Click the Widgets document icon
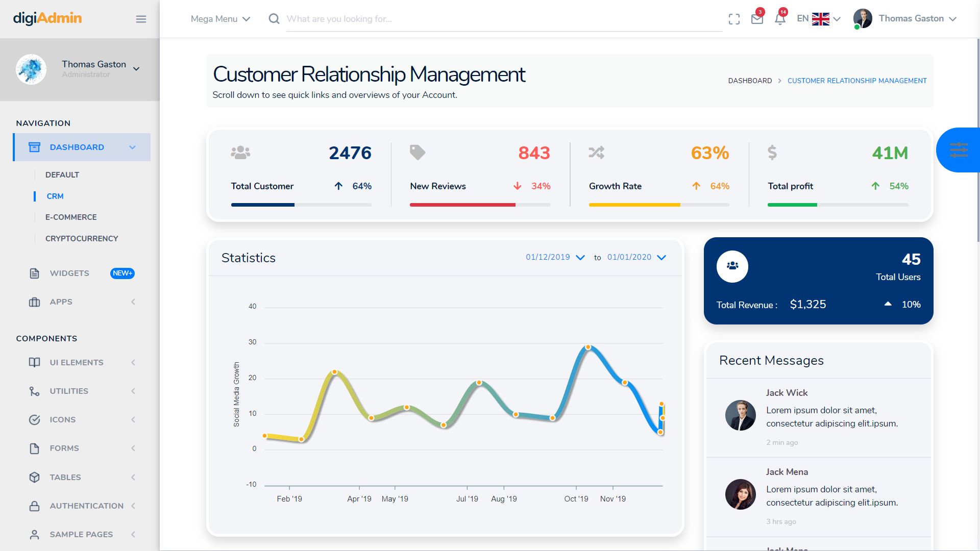Screen dimensions: 980x551 (34, 273)
